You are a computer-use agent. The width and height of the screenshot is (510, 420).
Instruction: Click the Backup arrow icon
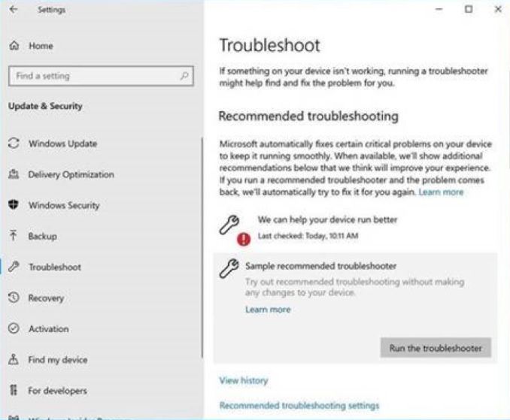(13, 236)
